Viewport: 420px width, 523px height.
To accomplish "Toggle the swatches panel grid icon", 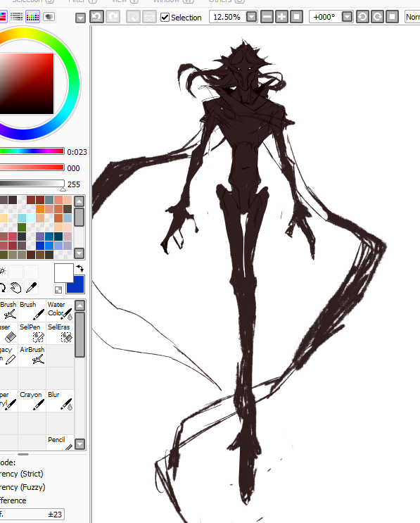I will [32, 16].
